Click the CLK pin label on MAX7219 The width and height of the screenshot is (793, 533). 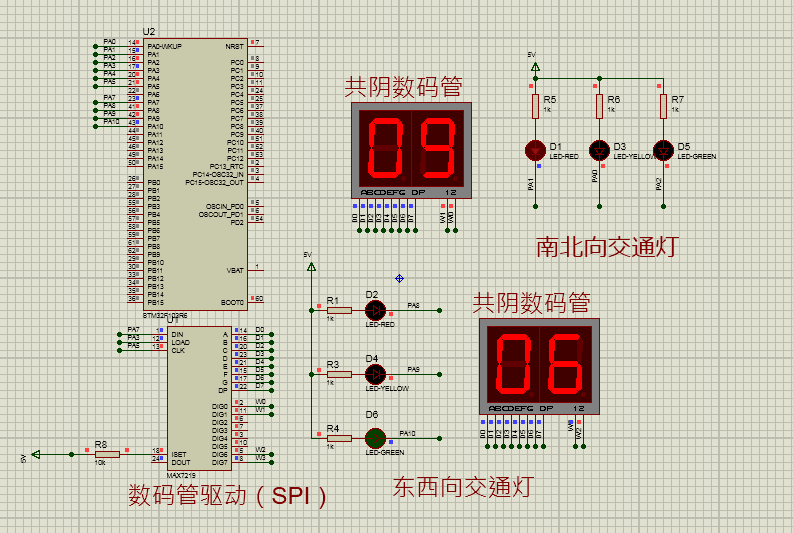(178, 350)
